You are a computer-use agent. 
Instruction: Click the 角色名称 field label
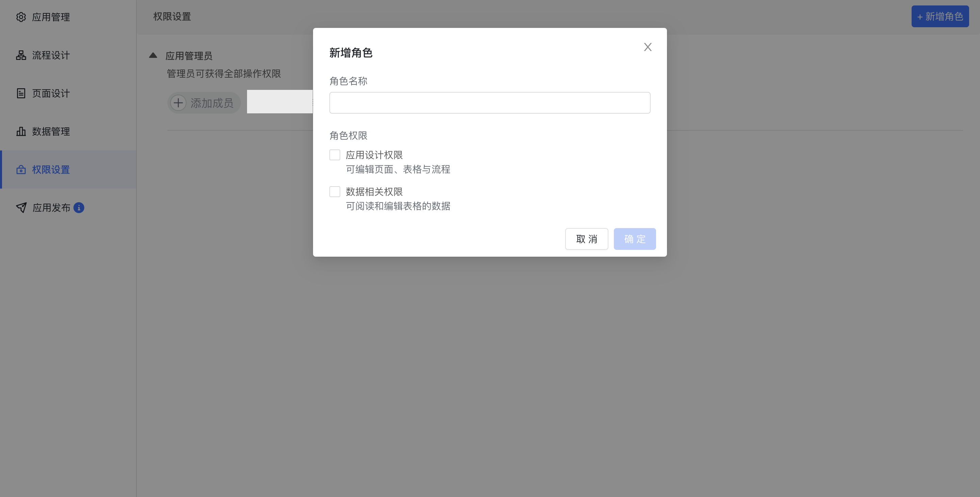click(348, 81)
